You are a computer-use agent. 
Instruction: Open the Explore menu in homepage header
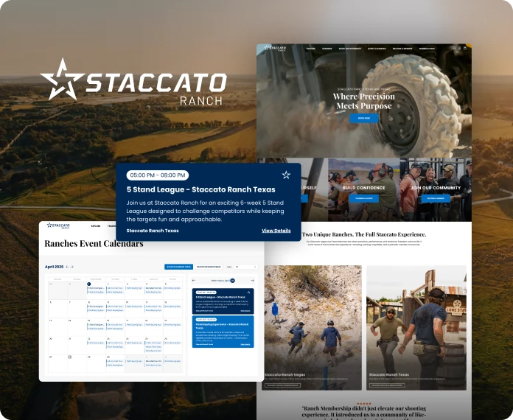coord(310,49)
